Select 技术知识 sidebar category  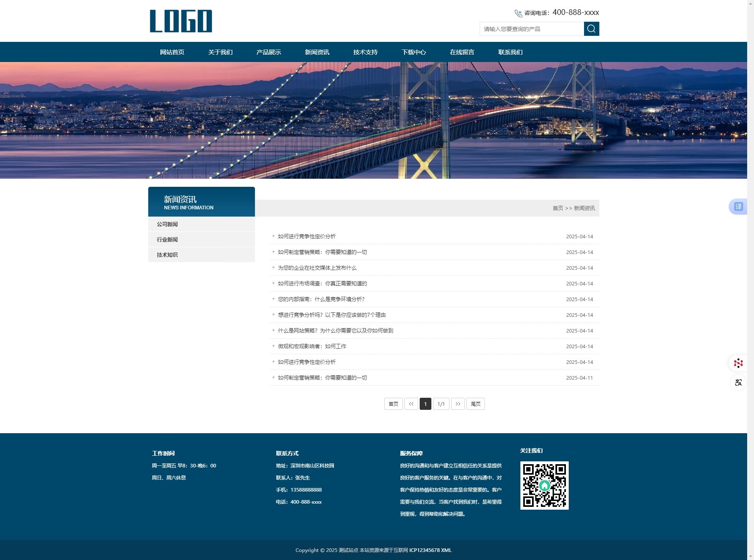167,255
